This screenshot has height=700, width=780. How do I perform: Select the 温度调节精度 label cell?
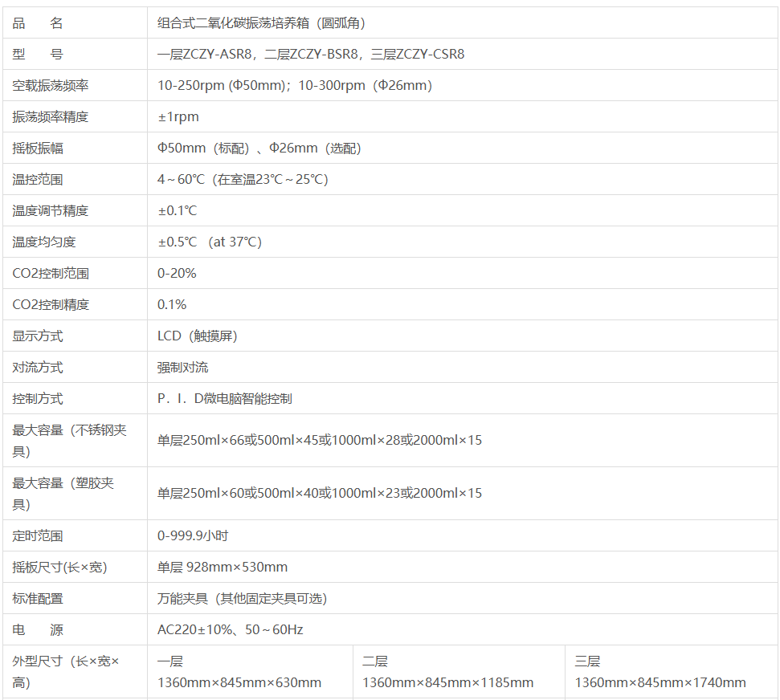click(x=50, y=211)
